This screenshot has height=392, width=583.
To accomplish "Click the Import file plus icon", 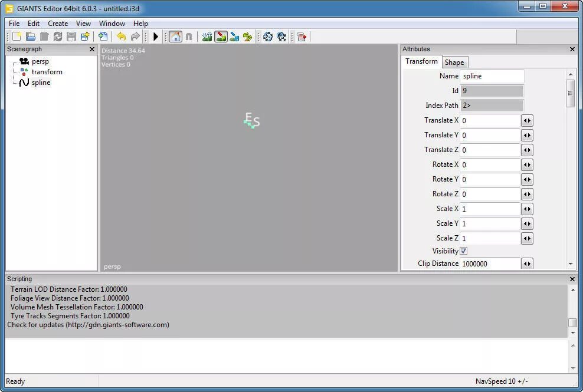I will click(x=103, y=37).
